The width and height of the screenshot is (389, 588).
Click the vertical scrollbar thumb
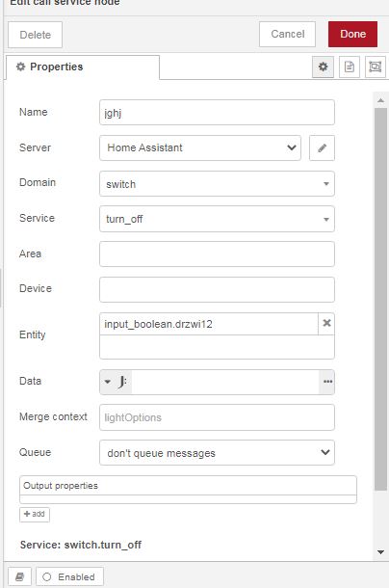pos(380,299)
